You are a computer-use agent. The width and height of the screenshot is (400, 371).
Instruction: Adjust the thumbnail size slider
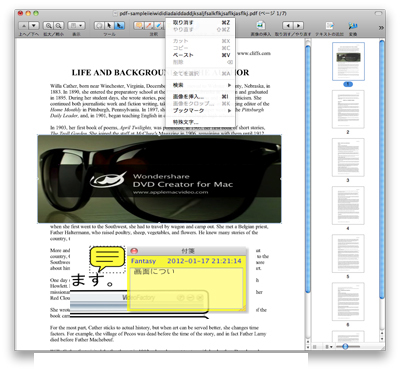pos(345,347)
